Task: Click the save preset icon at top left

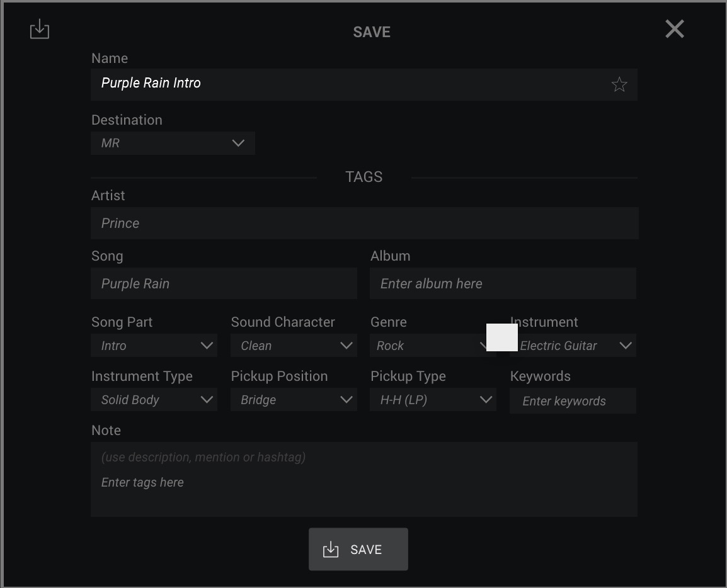Action: [x=40, y=29]
